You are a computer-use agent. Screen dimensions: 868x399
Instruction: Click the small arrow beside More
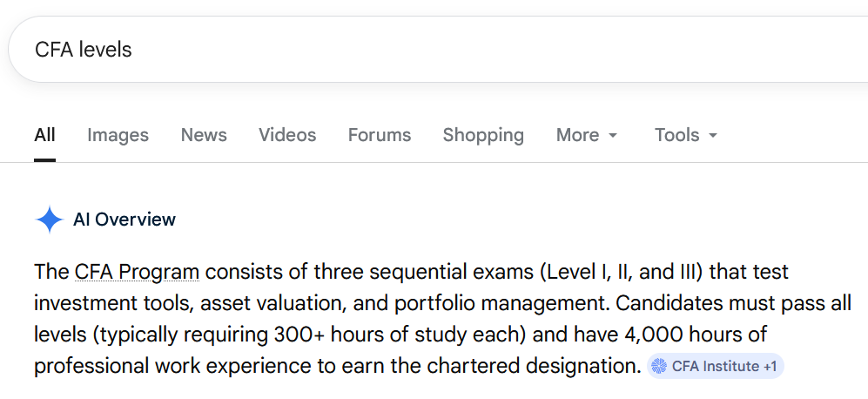coord(613,136)
